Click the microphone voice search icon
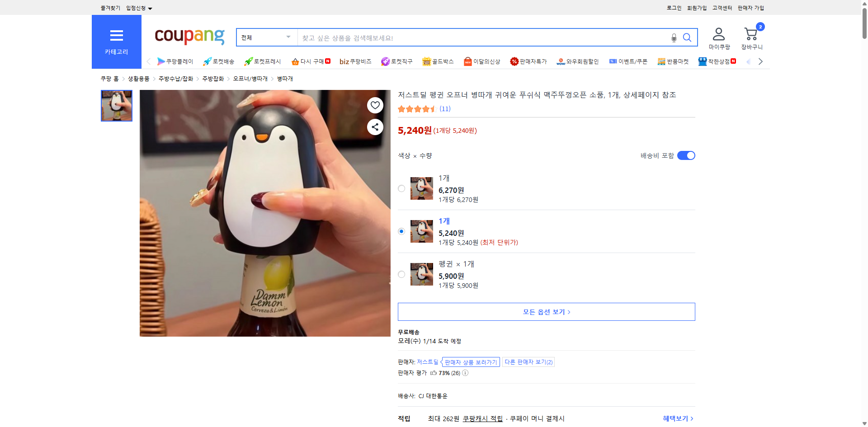Image resolution: width=868 pixels, height=427 pixels. pyautogui.click(x=673, y=38)
